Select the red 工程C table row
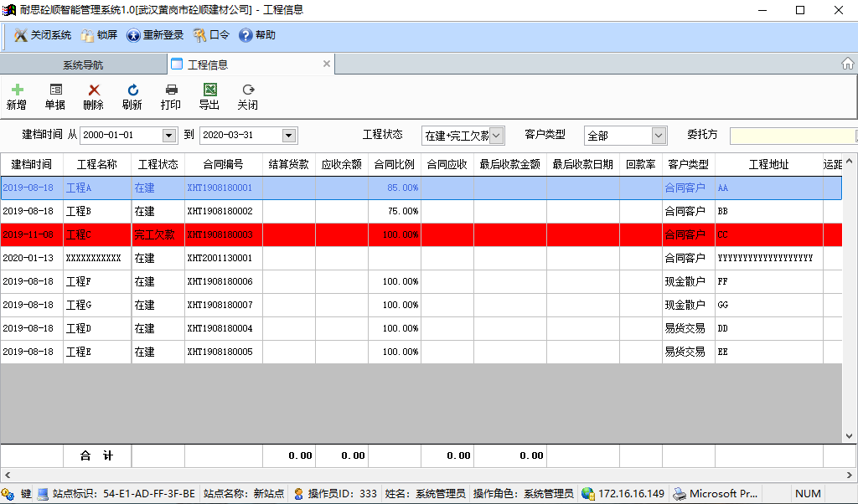This screenshot has width=858, height=504. click(x=419, y=234)
